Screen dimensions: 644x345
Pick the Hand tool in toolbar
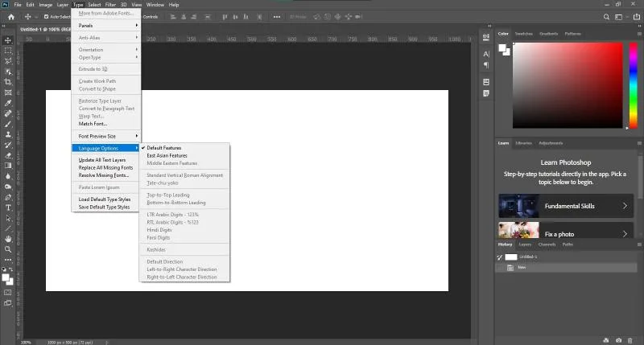[8, 239]
